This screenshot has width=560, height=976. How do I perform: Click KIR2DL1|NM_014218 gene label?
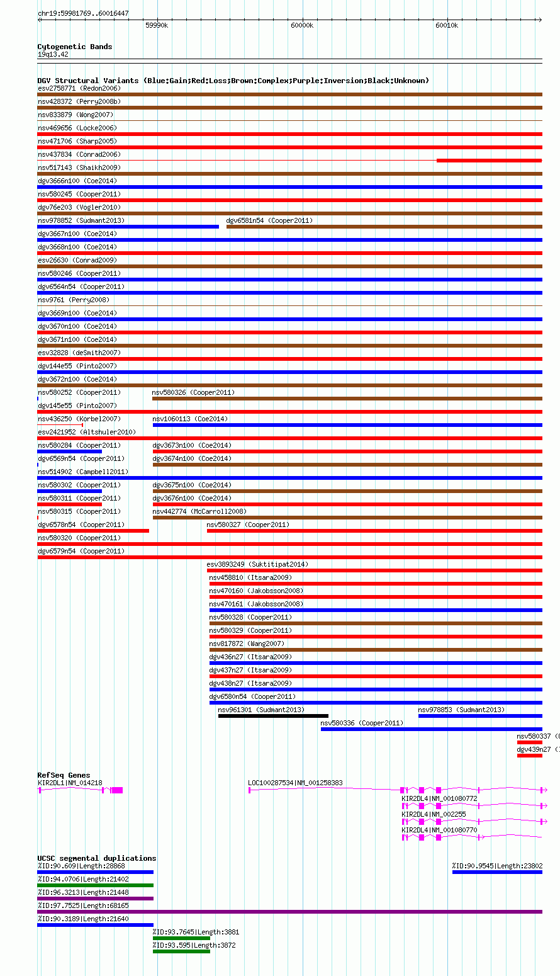point(69,783)
